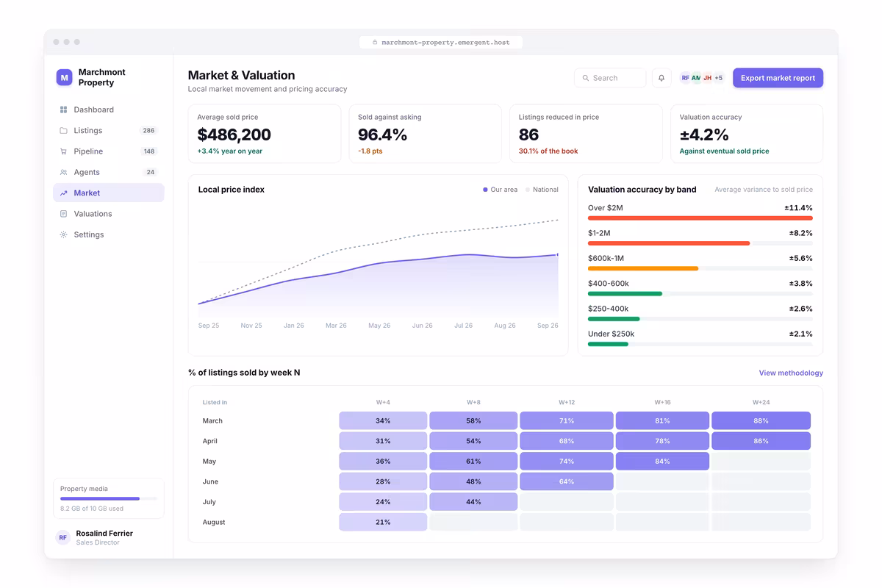
Task: Click the July W+8 cell 44%
Action: (473, 502)
